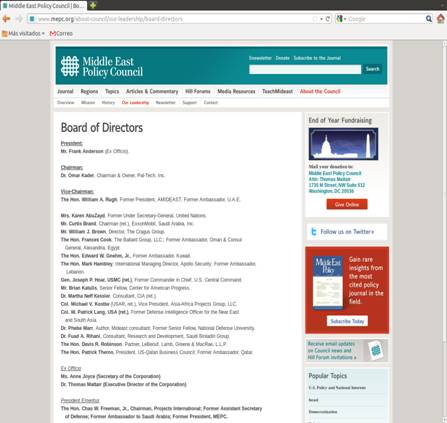Screen dimensions: 447x423
Task: Click the email updates newsletter icon
Action: tap(376, 350)
